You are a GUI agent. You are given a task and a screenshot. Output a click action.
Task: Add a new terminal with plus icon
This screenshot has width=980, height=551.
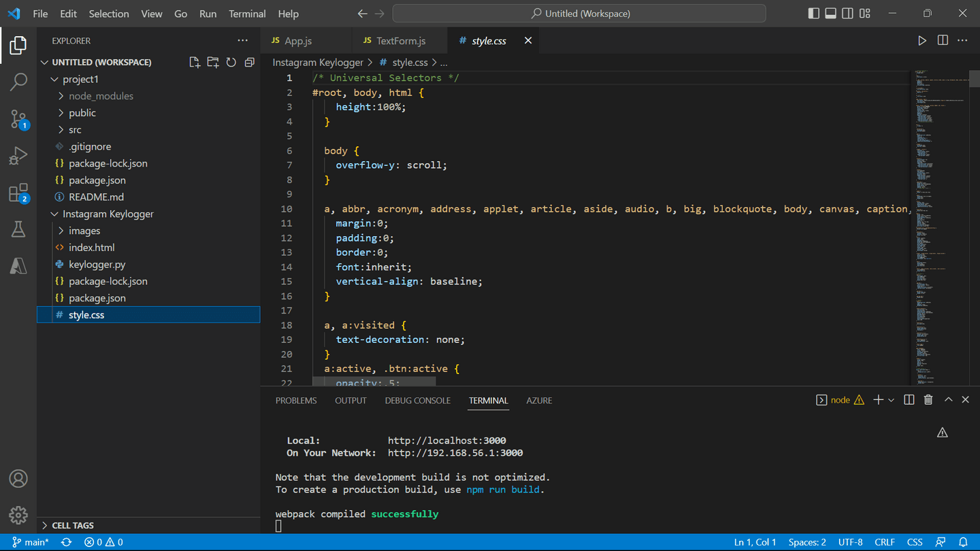tap(878, 400)
